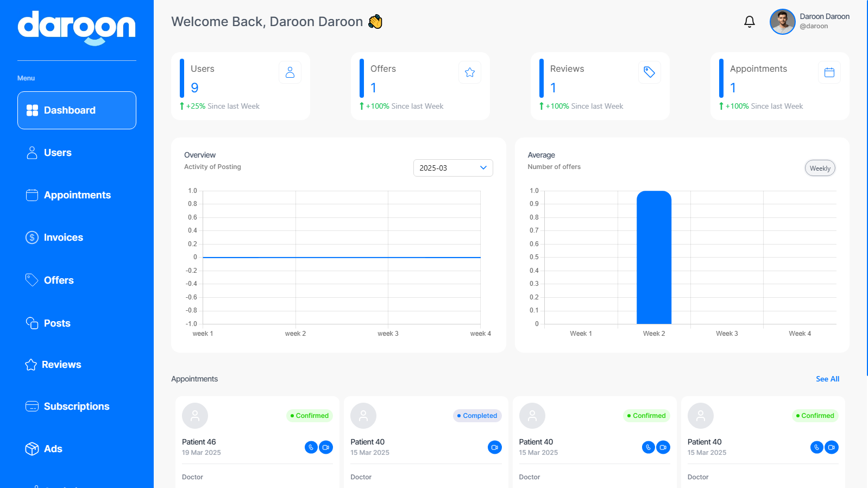Click the Appointments card calendar icon
This screenshot has width=868, height=488.
click(829, 72)
